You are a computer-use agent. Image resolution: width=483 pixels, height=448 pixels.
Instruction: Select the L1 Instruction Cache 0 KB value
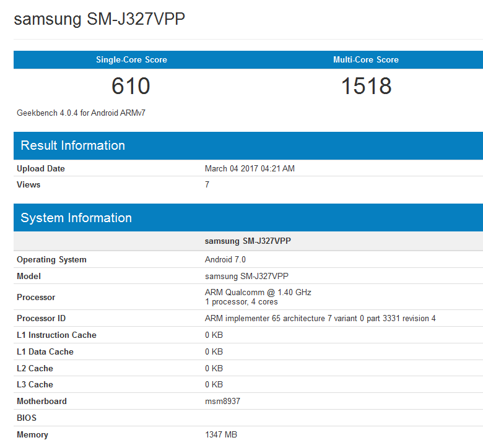coord(214,335)
